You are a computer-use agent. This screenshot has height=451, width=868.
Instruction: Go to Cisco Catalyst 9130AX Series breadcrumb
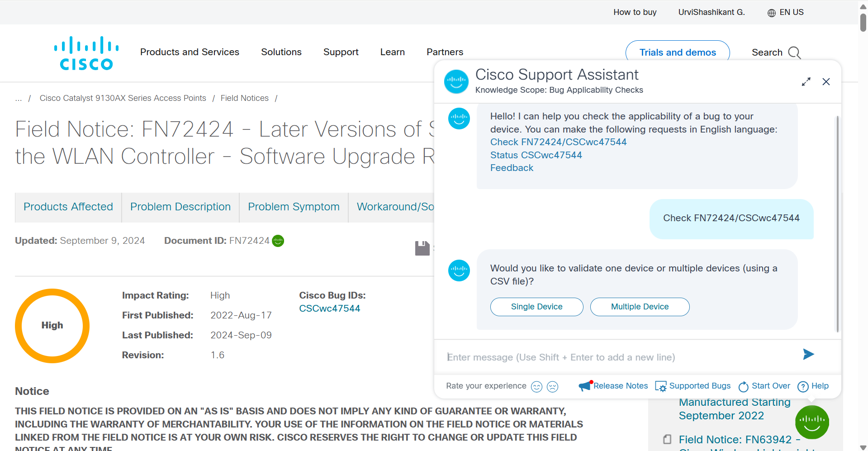[x=123, y=98]
